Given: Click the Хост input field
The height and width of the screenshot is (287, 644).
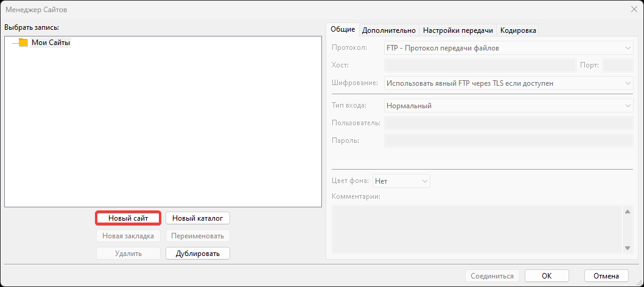Looking at the screenshot, I should coord(480,66).
